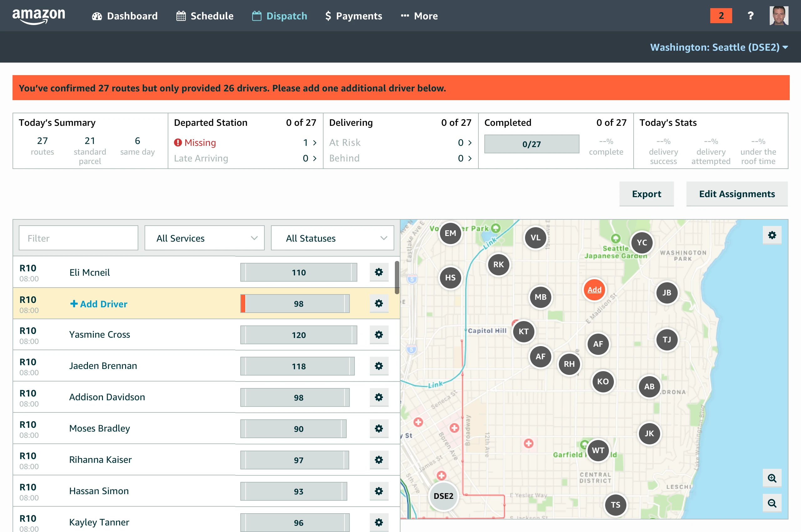
Task: Open settings gear for Rihanna Kaiser's route
Action: (379, 460)
